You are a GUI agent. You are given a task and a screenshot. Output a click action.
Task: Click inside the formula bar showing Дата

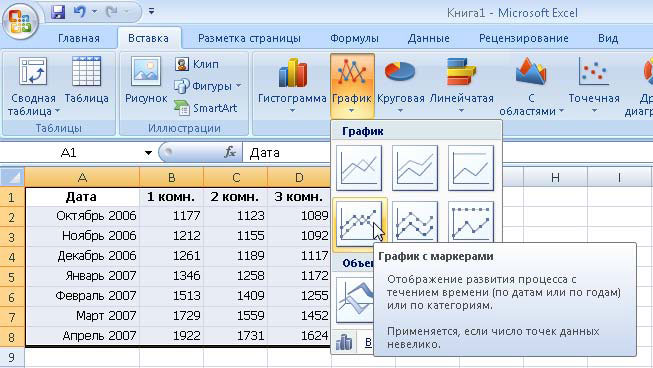pyautogui.click(x=287, y=153)
